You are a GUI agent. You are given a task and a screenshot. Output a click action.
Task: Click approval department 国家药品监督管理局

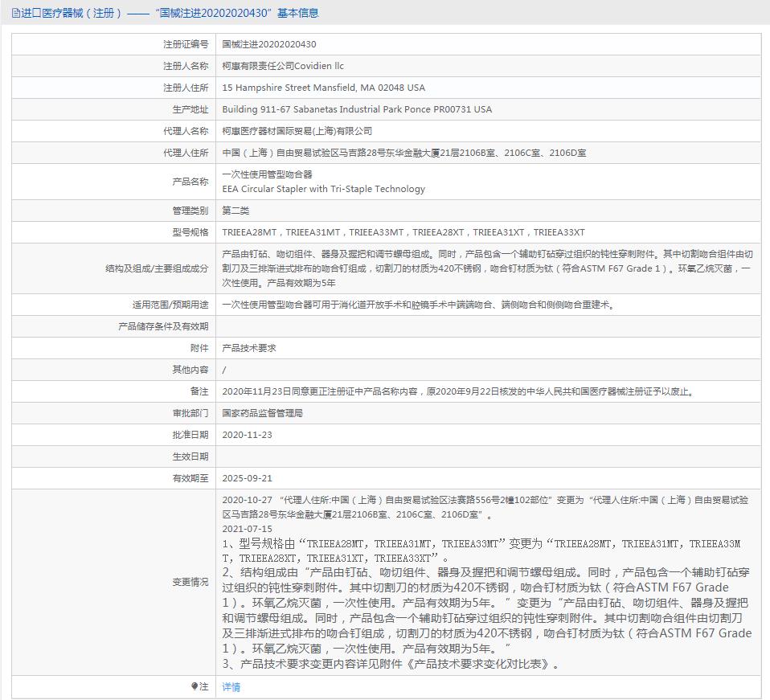[x=262, y=413]
